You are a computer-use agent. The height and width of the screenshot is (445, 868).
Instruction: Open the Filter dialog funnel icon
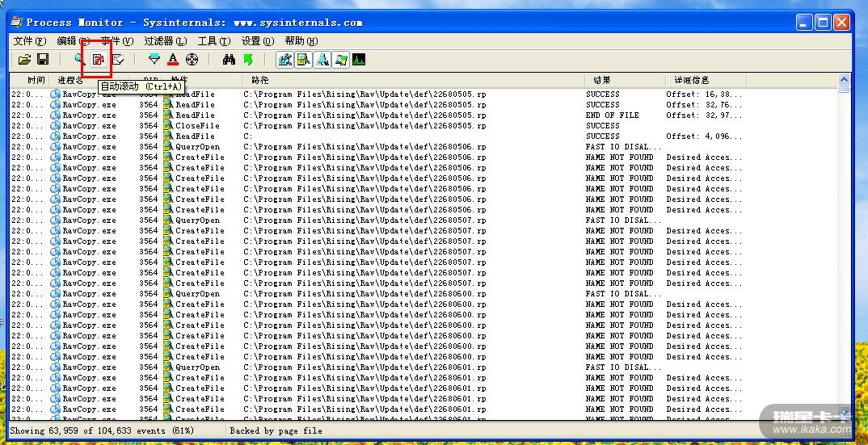point(154,59)
